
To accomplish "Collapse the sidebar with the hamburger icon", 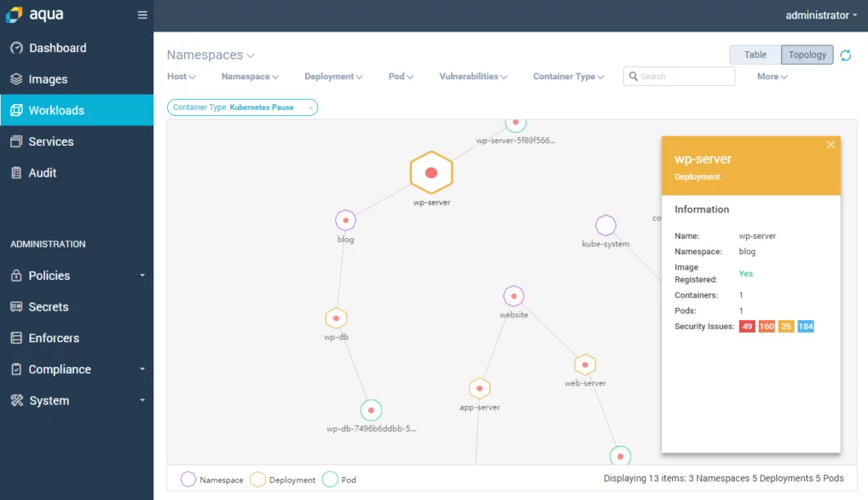I will (x=142, y=15).
